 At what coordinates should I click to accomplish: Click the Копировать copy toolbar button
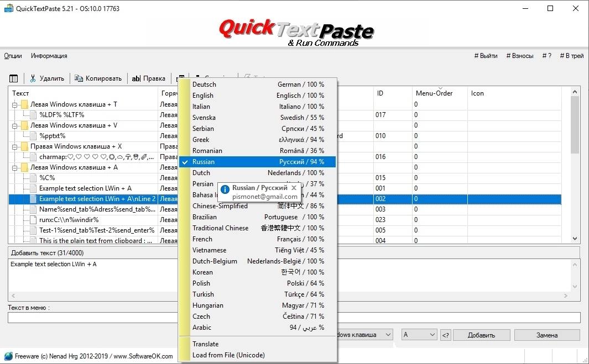pos(98,78)
